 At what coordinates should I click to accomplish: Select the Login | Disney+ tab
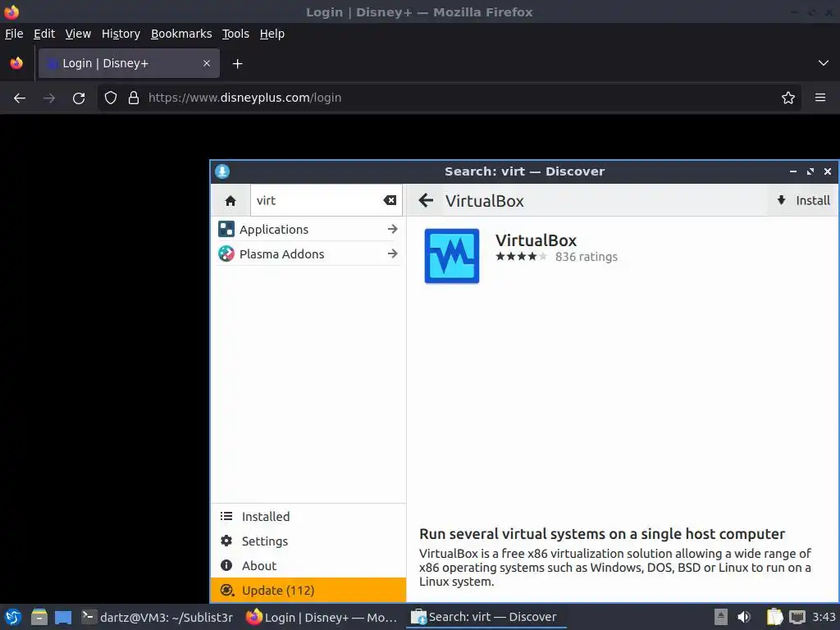pyautogui.click(x=129, y=63)
